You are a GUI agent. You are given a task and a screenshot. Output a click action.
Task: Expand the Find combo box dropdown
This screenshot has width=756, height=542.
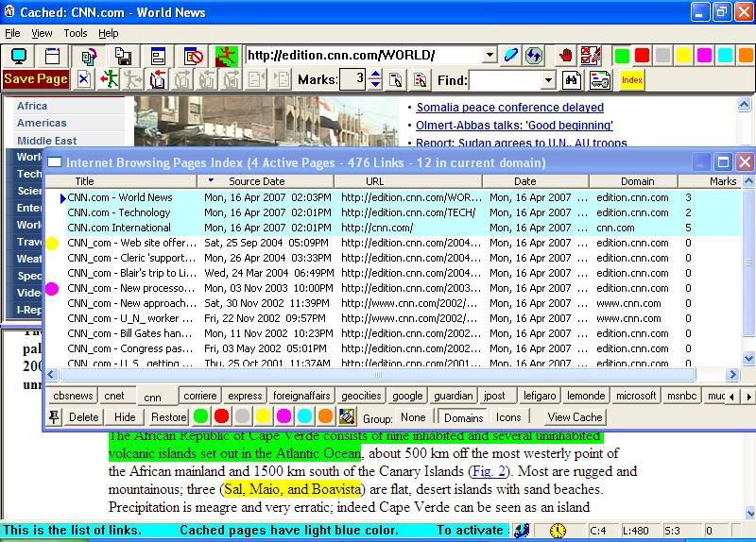point(548,80)
